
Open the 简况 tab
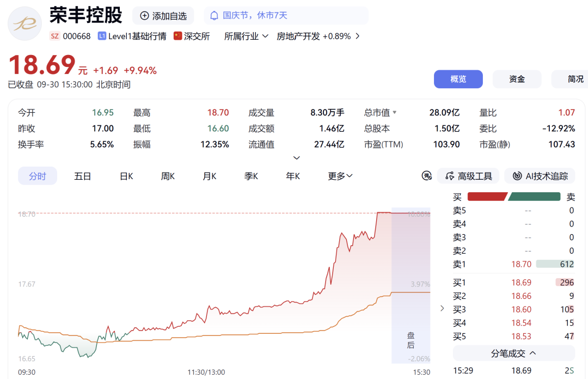(x=570, y=79)
